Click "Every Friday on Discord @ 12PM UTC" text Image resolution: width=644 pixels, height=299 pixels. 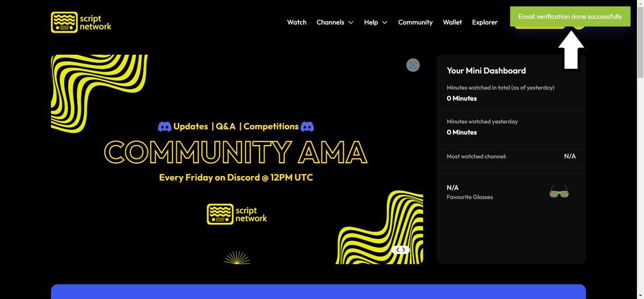pyautogui.click(x=236, y=177)
